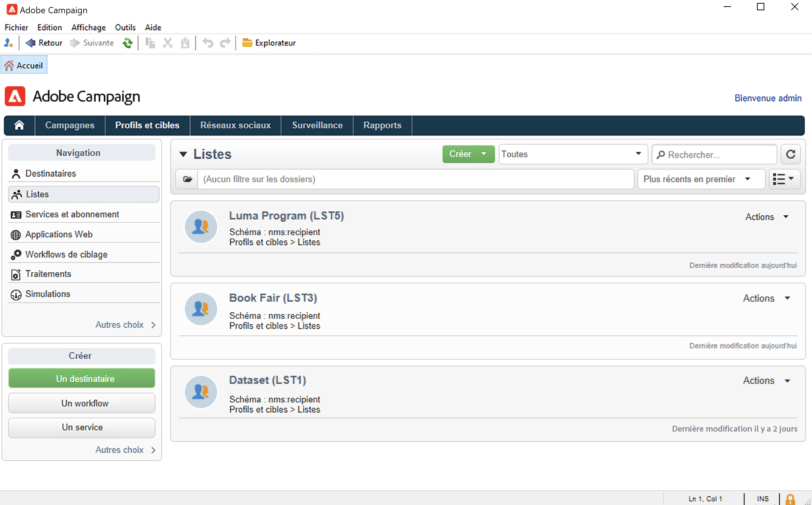Click the Applications Web icon
Image resolution: width=812 pixels, height=505 pixels.
coord(16,234)
